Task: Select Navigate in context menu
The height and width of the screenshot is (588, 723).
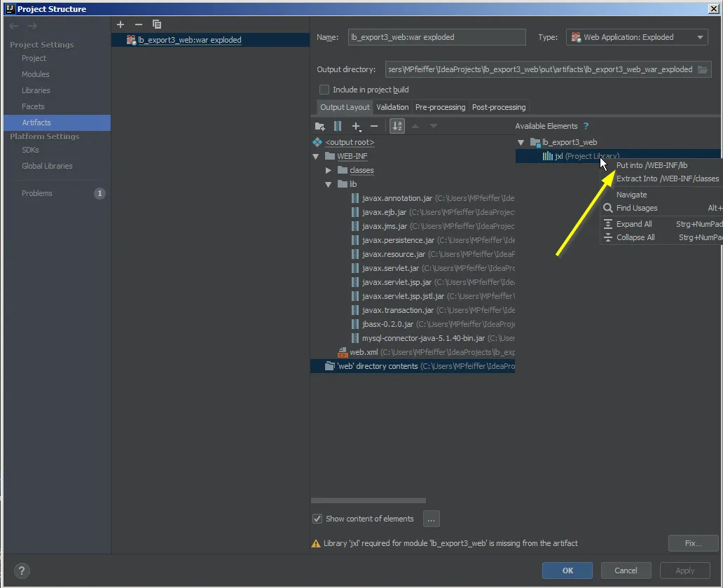Action: click(661, 195)
